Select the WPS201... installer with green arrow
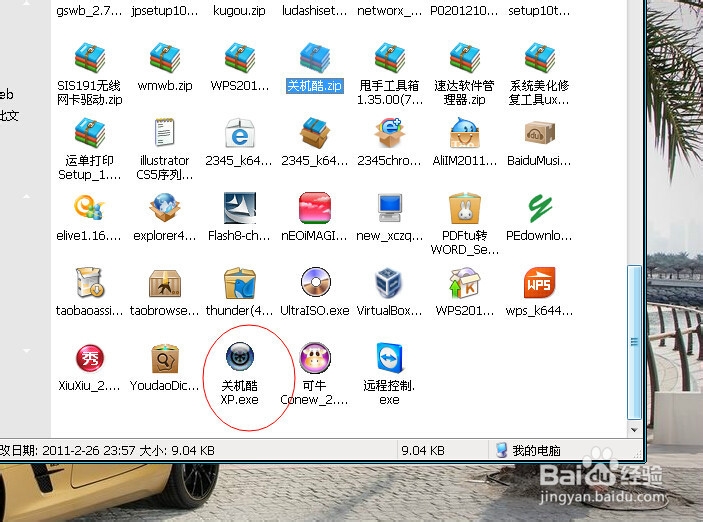 coord(464,283)
